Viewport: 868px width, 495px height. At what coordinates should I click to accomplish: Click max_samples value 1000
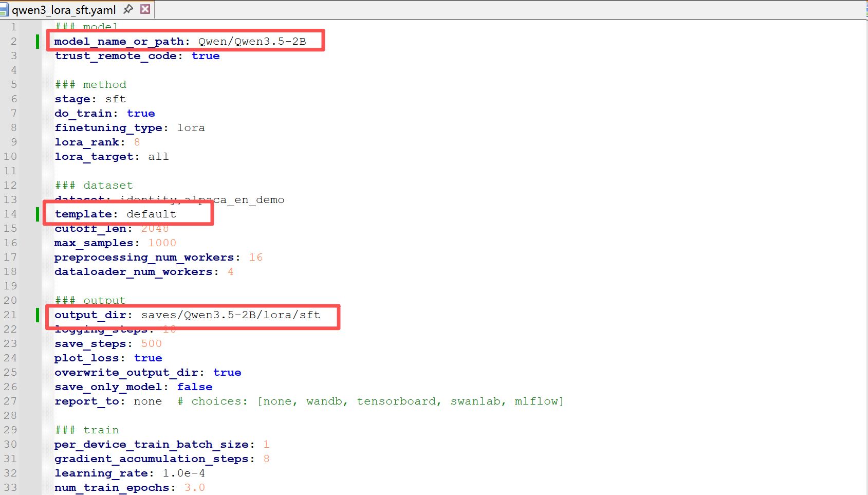click(162, 243)
